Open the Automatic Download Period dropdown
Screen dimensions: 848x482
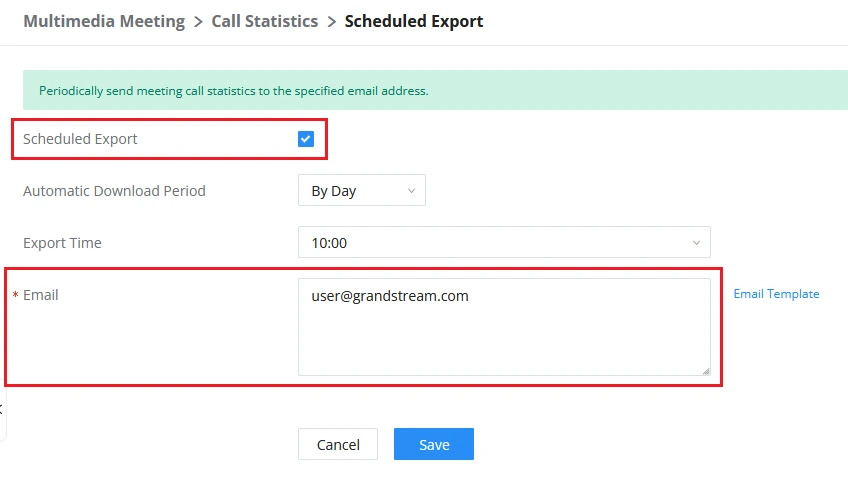361,190
